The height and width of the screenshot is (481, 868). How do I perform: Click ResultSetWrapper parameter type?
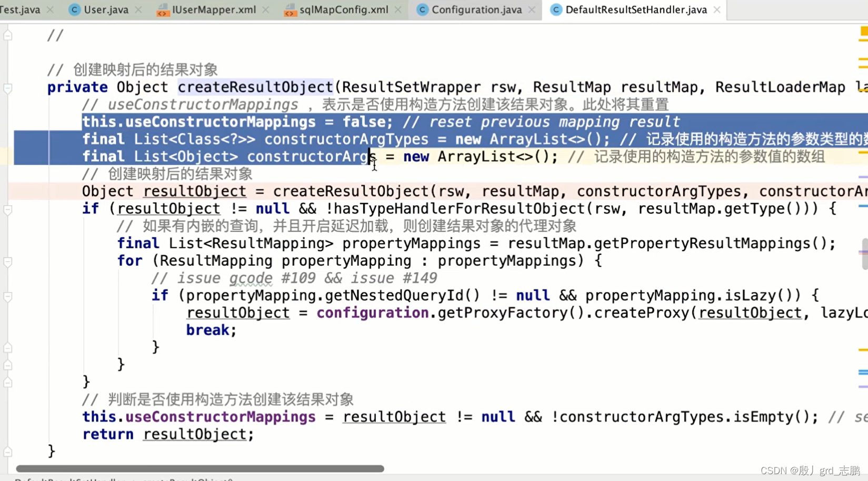(411, 87)
